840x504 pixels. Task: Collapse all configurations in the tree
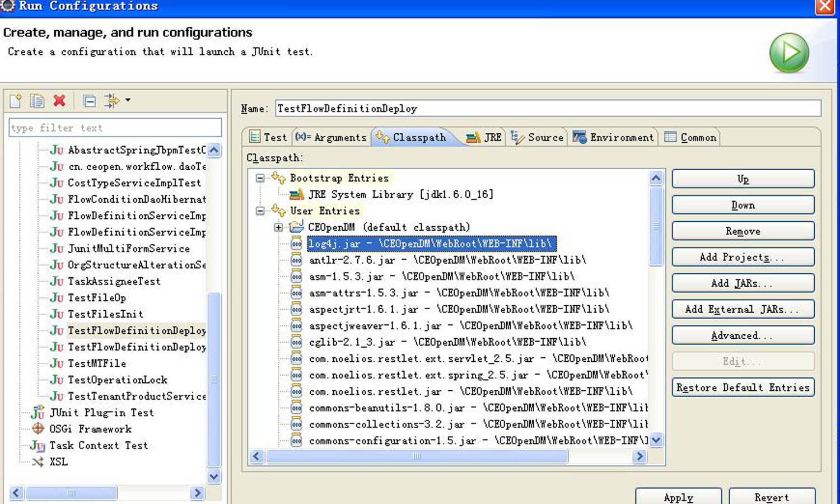click(x=89, y=101)
